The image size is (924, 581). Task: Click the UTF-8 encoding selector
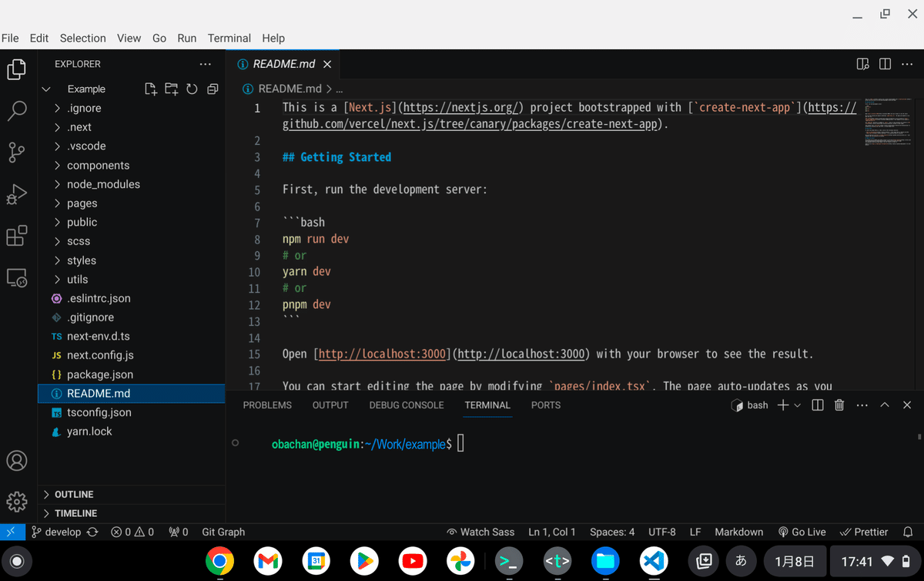tap(662, 532)
